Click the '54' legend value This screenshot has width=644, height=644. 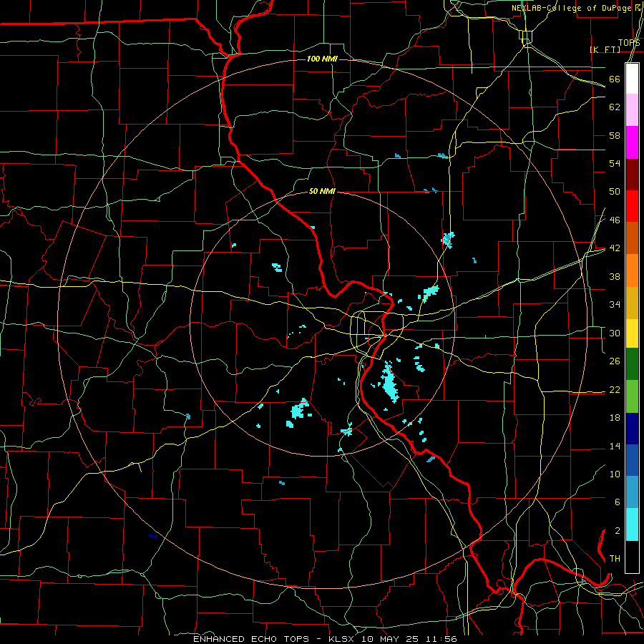[x=615, y=163]
